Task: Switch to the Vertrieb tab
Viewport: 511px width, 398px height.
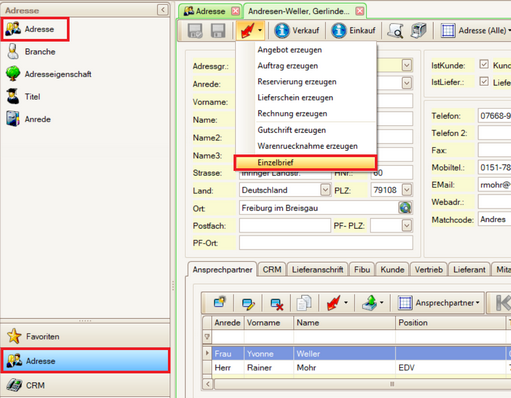Action: coord(429,270)
